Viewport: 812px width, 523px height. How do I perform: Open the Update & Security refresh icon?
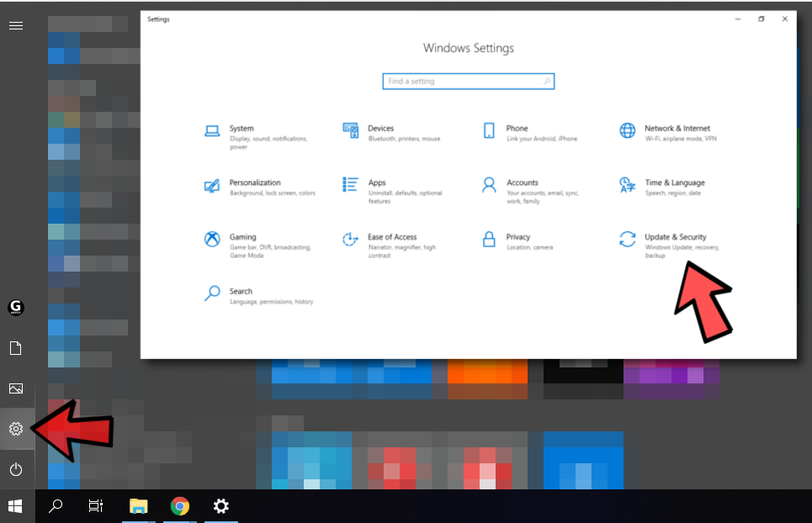point(627,239)
